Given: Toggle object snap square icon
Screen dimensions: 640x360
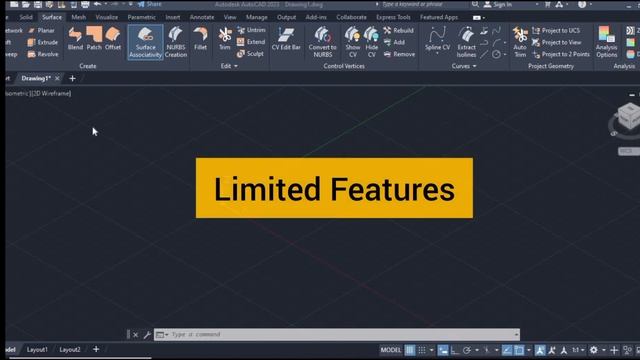Looking at the screenshot, I should 519,350.
